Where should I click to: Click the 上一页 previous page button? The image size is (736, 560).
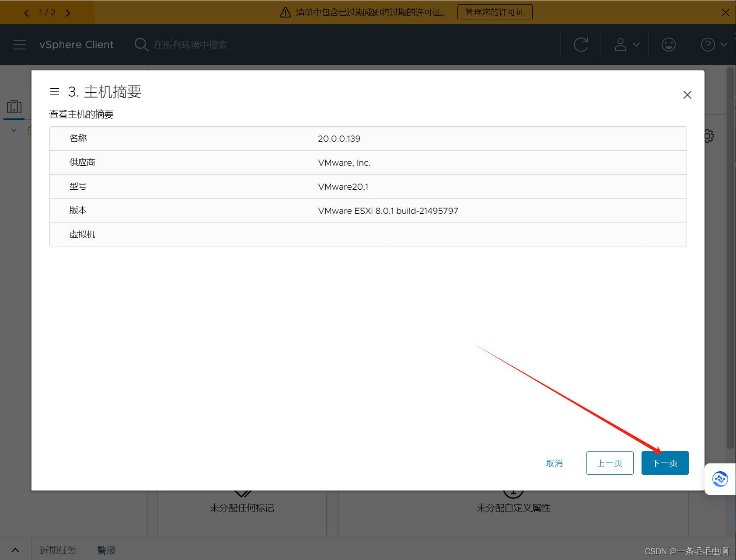click(610, 463)
